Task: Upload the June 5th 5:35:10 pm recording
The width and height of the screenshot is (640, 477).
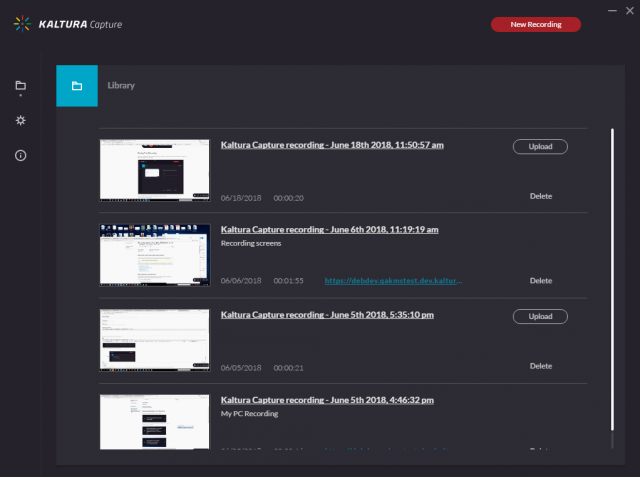Action: point(540,316)
